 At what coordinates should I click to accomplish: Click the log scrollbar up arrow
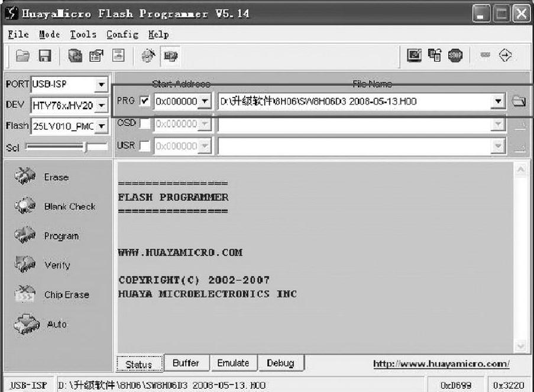point(521,170)
